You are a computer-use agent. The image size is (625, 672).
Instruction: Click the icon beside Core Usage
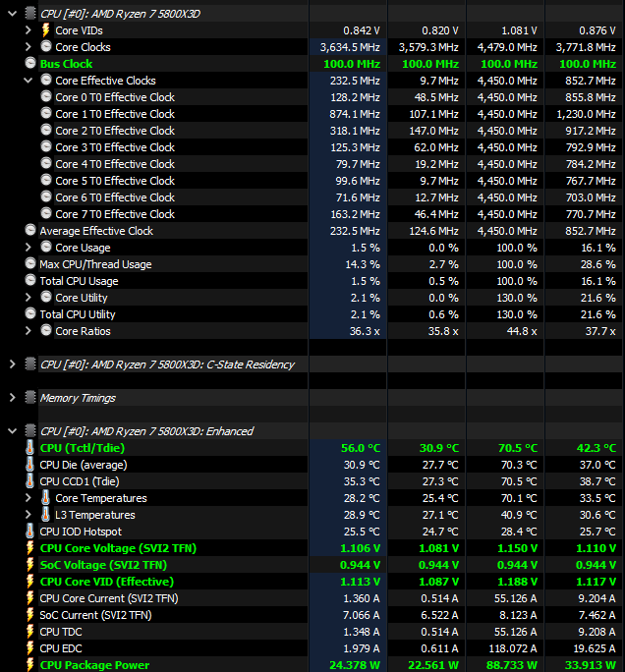46,247
